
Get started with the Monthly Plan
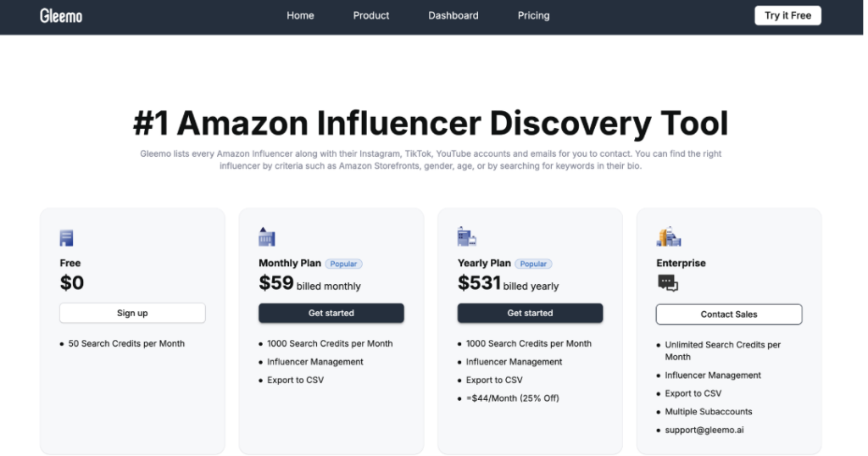point(331,313)
